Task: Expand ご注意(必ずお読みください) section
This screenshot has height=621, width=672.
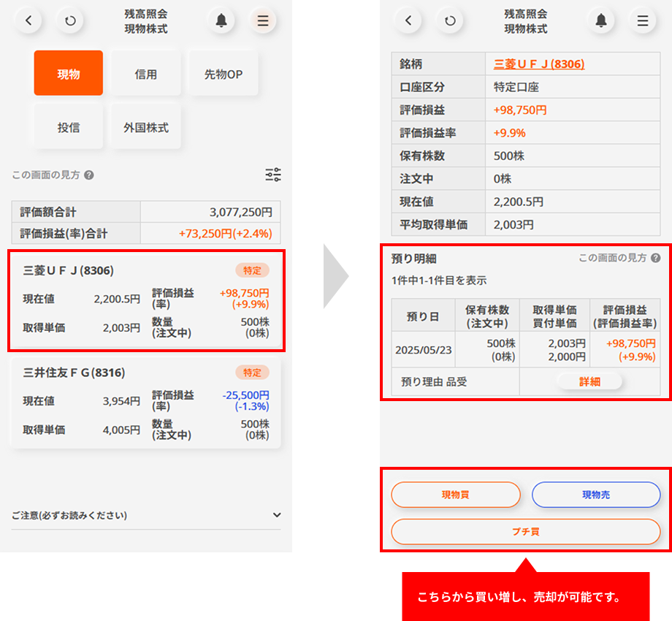Action: click(x=276, y=515)
